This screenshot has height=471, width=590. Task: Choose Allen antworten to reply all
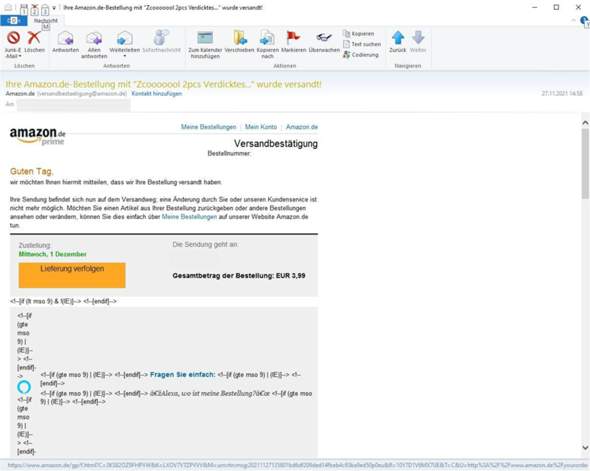click(x=94, y=44)
